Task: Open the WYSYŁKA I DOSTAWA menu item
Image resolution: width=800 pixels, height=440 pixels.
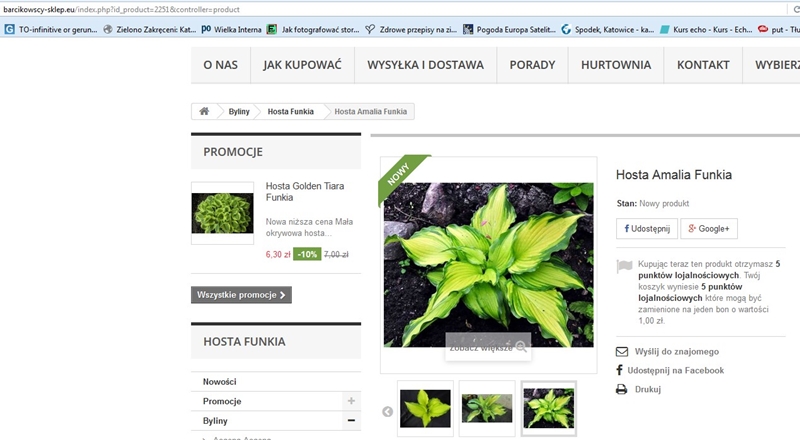Action: (x=425, y=65)
